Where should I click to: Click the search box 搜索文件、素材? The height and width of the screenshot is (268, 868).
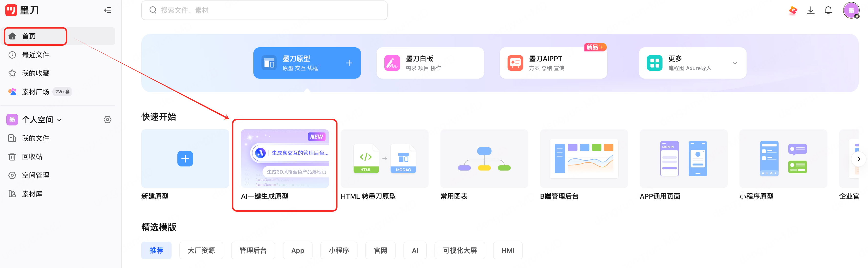point(264,10)
